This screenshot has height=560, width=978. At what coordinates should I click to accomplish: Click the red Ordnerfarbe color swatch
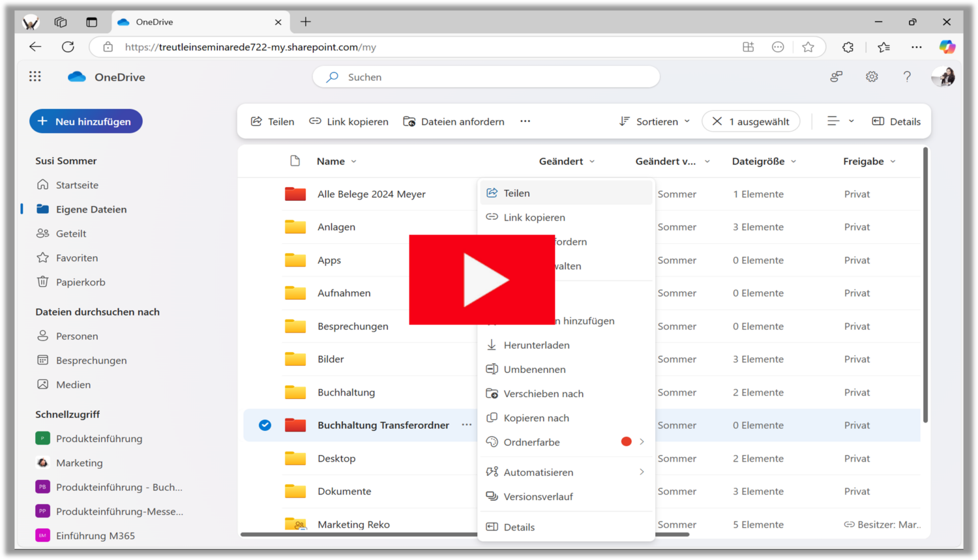627,441
